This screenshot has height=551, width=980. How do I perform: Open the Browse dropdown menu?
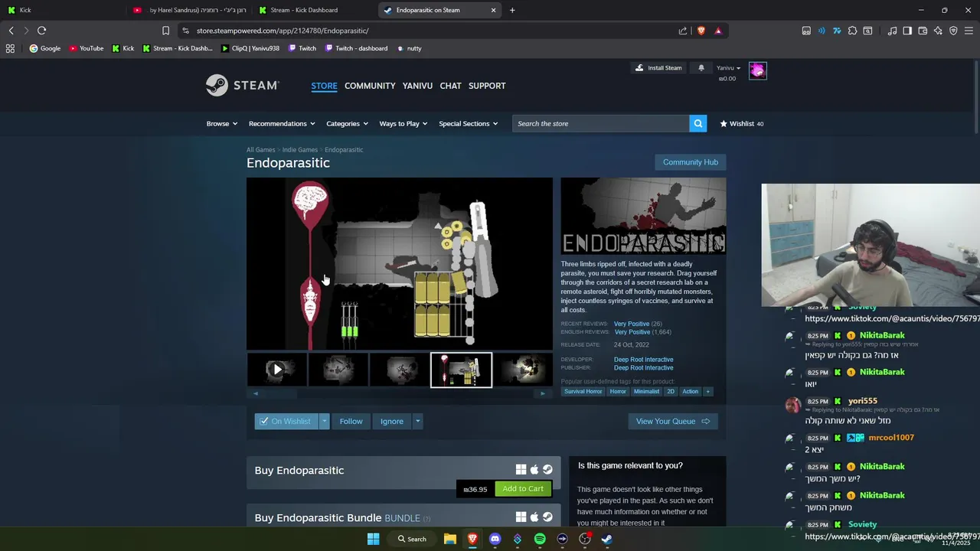[x=221, y=123]
